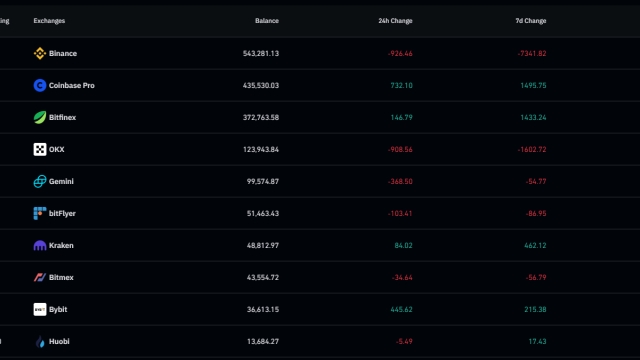This screenshot has height=360, width=640.
Task: Sort by the 7d Change column header
Action: [531, 21]
